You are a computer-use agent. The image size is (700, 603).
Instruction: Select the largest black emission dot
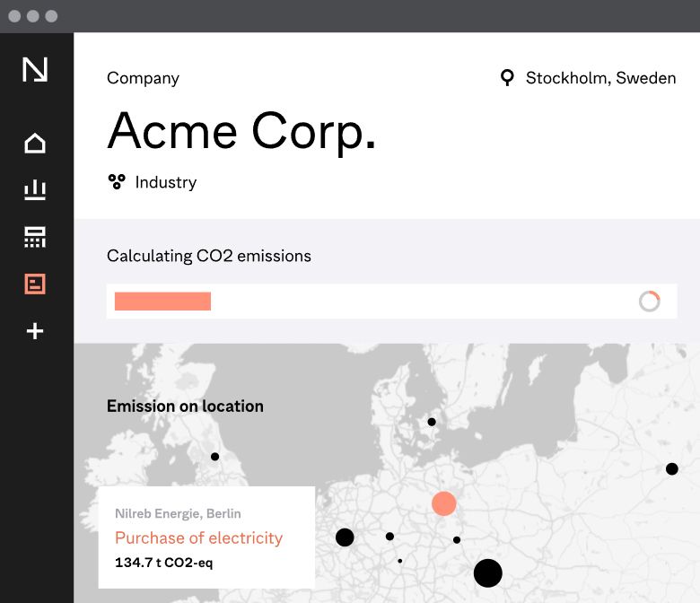point(487,573)
